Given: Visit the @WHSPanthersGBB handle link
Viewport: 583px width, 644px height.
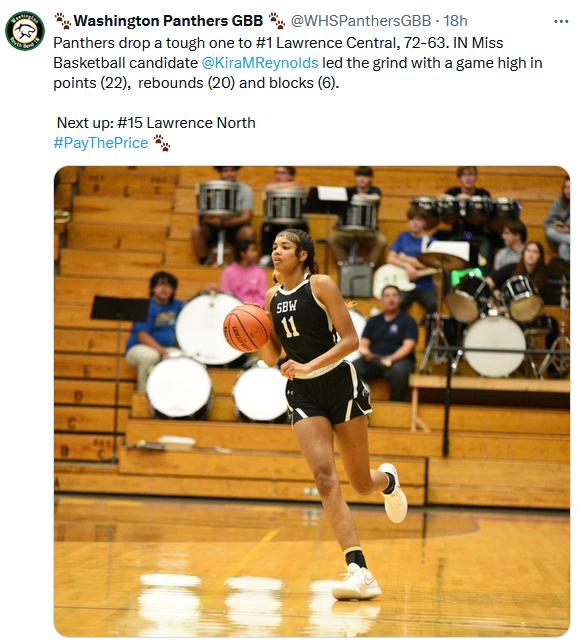Looking at the screenshot, I should (361, 21).
